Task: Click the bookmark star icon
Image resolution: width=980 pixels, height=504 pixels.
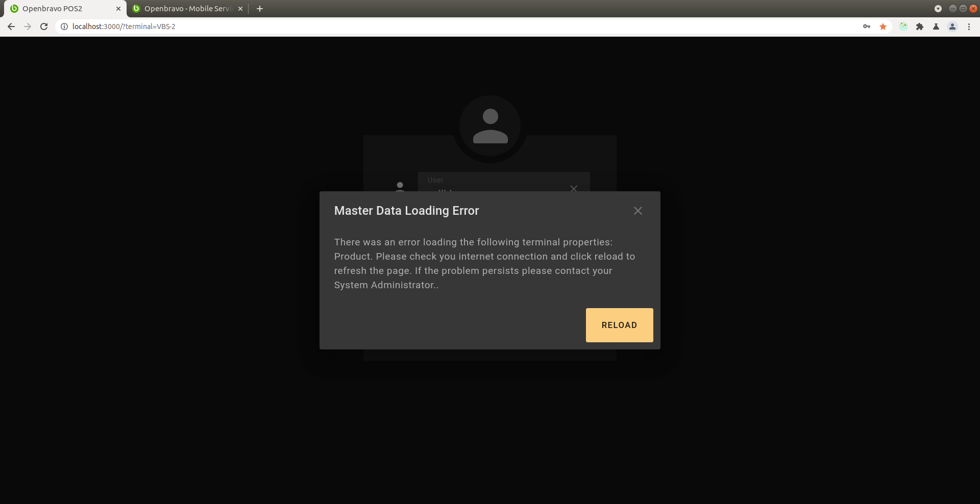Action: coord(883,27)
